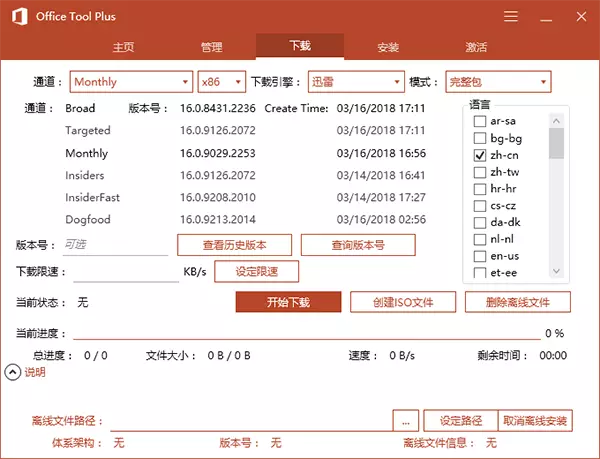Image resolution: width=600 pixels, height=459 pixels.
Task: Expand the x86 architecture dropdown
Action: point(222,82)
